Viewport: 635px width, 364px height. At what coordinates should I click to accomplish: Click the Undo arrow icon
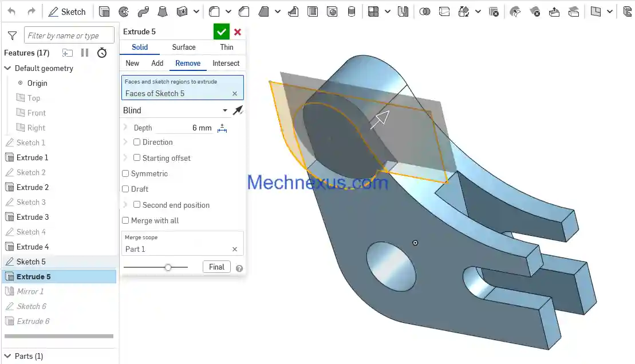11,12
